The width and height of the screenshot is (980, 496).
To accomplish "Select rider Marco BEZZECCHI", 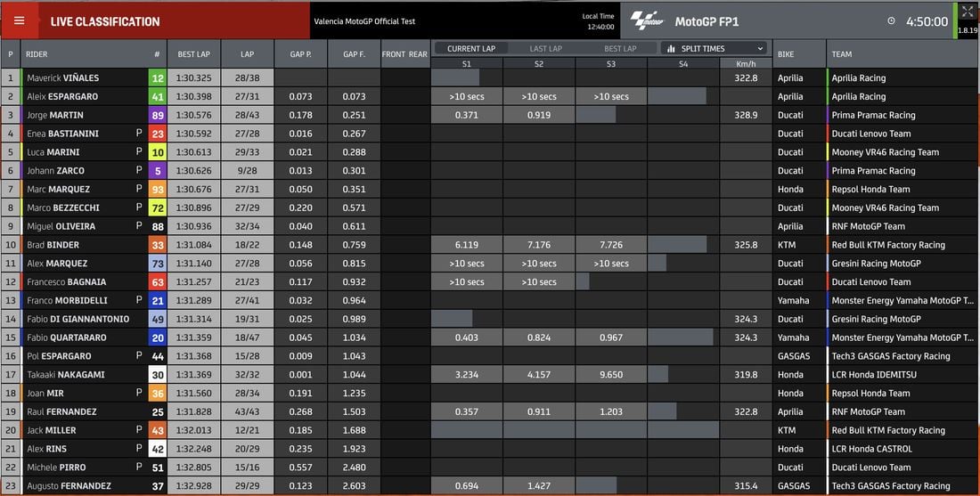I will pyautogui.click(x=63, y=208).
